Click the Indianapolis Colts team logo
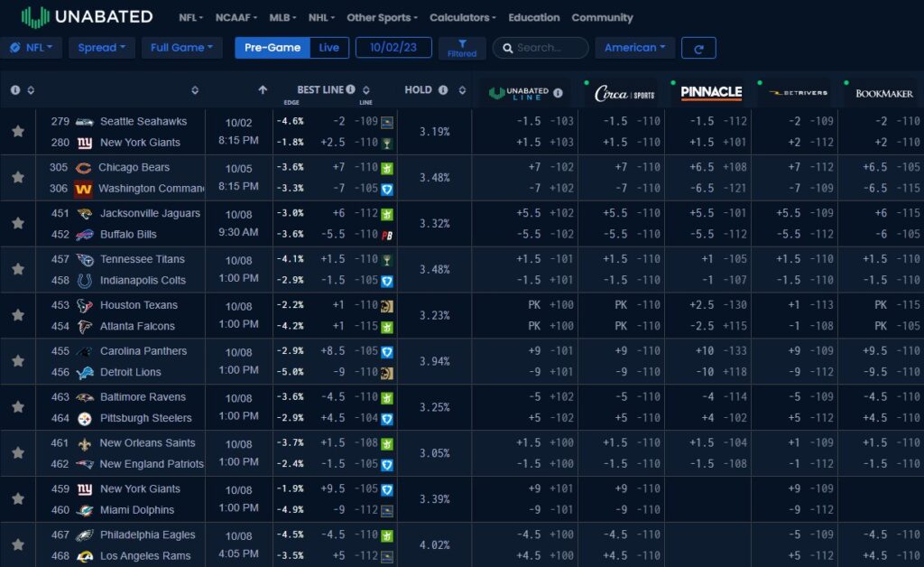Viewport: 924px width, 567px height. coord(85,281)
